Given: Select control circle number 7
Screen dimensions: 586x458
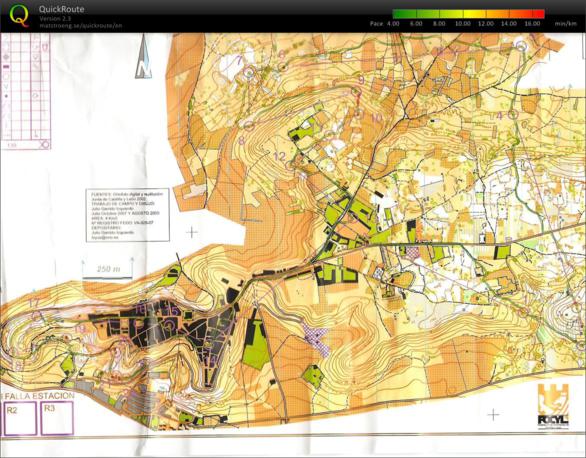Looking at the screenshot, I should point(248,72).
